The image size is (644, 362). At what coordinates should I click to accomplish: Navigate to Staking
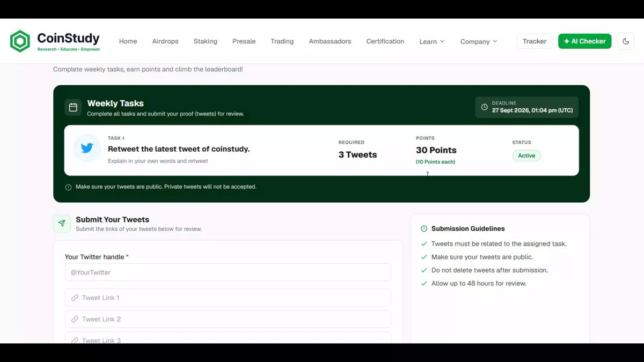pos(206,41)
